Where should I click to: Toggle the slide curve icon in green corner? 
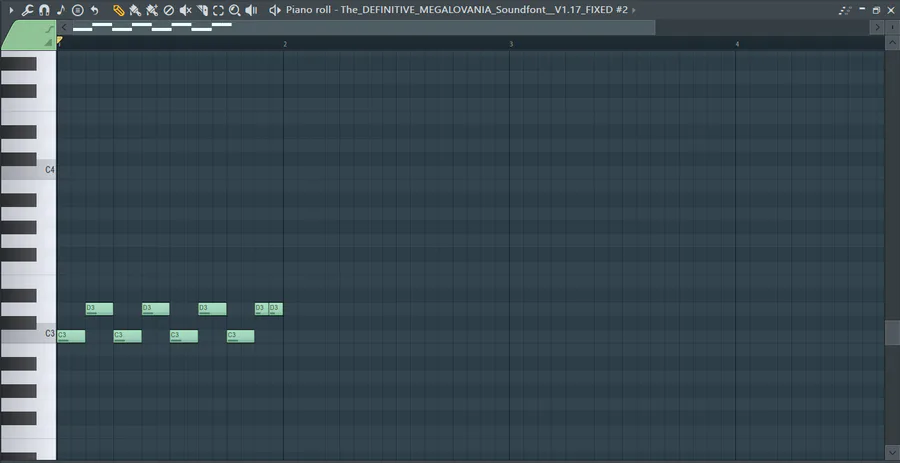pyautogui.click(x=50, y=29)
